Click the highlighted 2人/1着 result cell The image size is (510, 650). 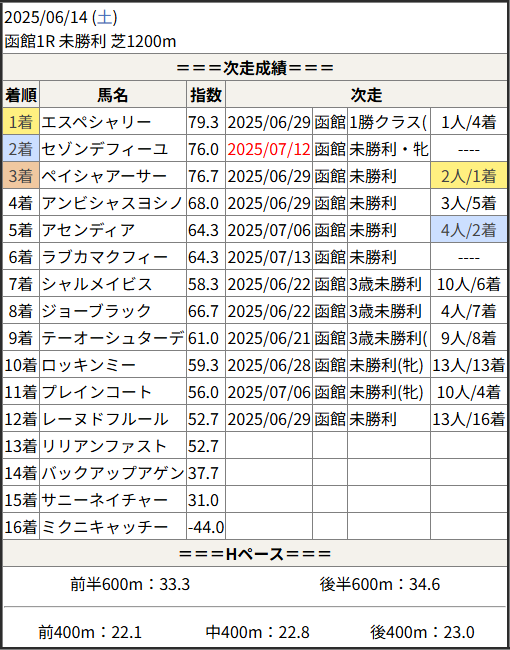pos(469,176)
